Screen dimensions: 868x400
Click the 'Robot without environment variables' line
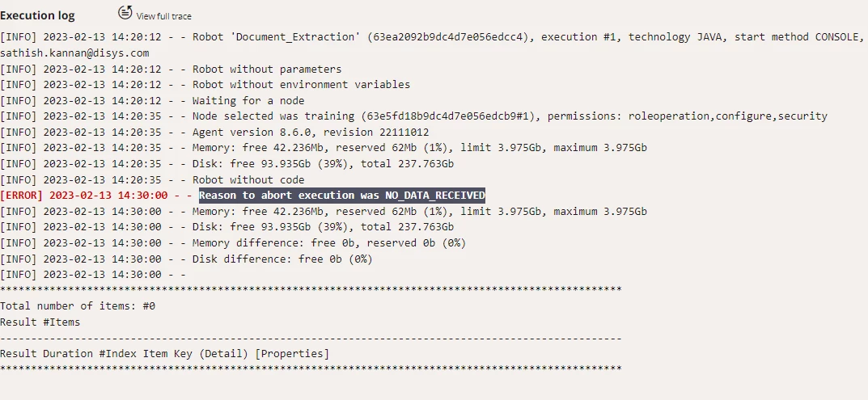[205, 85]
